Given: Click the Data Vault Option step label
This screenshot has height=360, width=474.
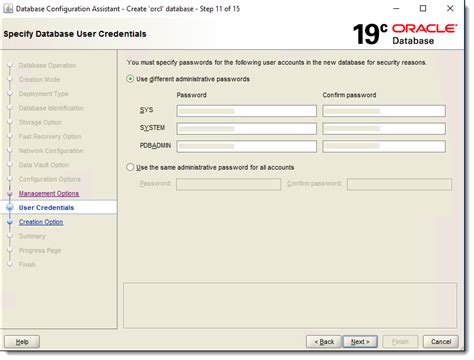Looking at the screenshot, I should 44,165.
